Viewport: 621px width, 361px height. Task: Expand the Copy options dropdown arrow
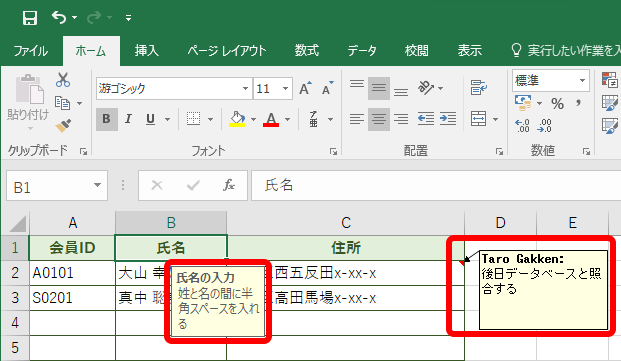point(80,103)
